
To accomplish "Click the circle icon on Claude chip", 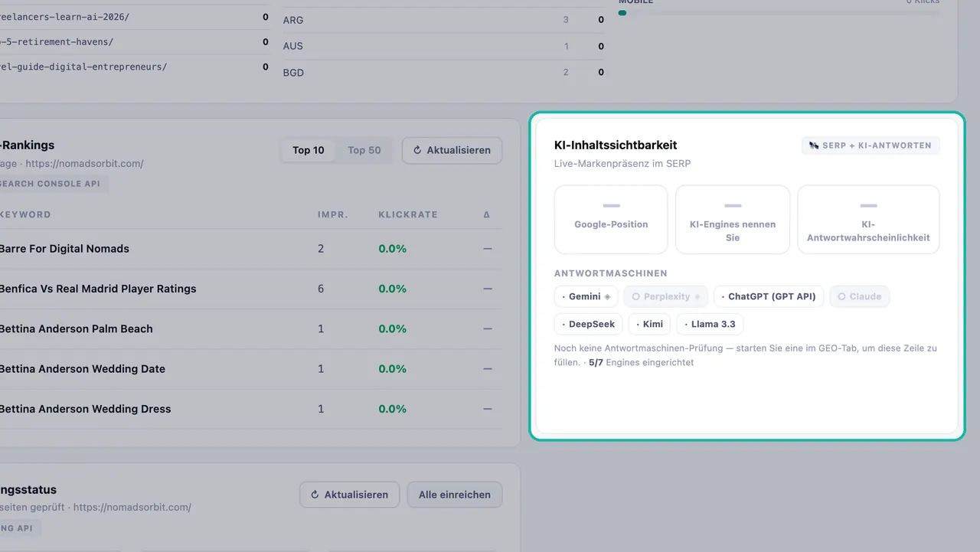I will click(x=841, y=296).
